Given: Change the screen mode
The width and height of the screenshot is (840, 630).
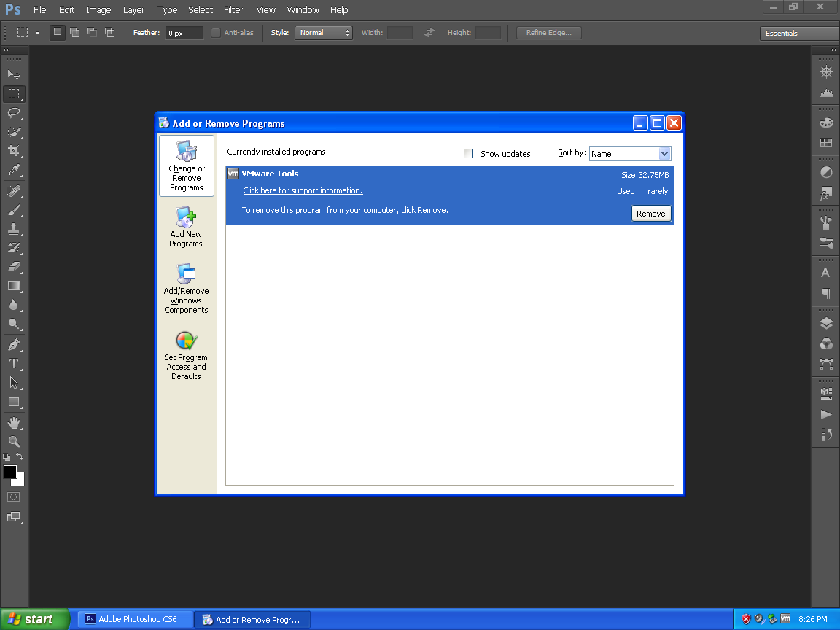Looking at the screenshot, I should 14,517.
